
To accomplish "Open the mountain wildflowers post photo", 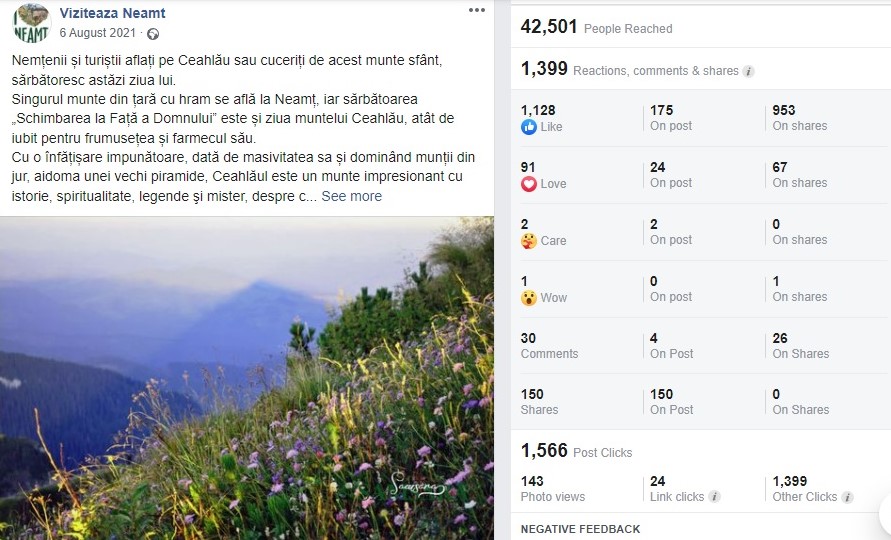I will (247, 378).
